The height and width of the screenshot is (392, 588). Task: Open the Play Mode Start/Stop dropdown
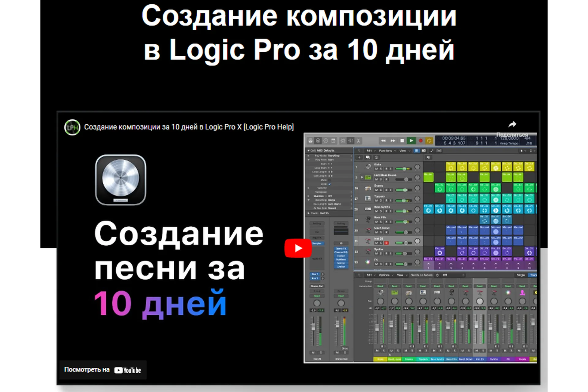[x=334, y=156]
